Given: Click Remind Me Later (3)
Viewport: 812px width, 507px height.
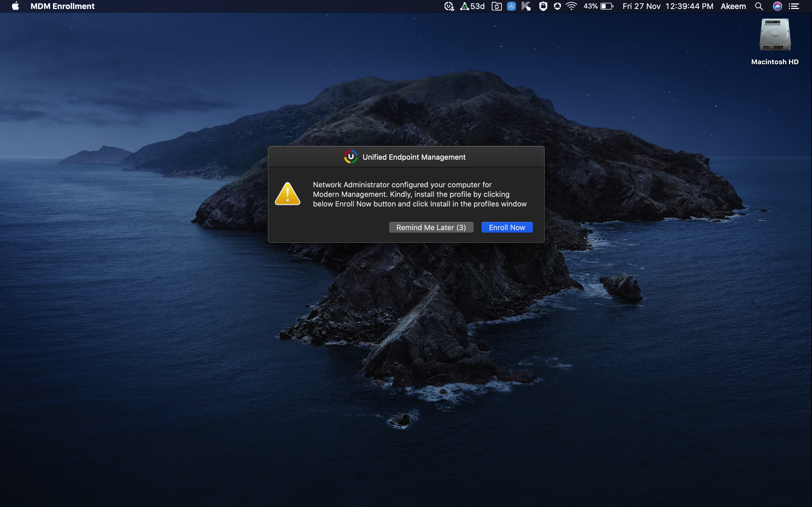Looking at the screenshot, I should click(431, 227).
